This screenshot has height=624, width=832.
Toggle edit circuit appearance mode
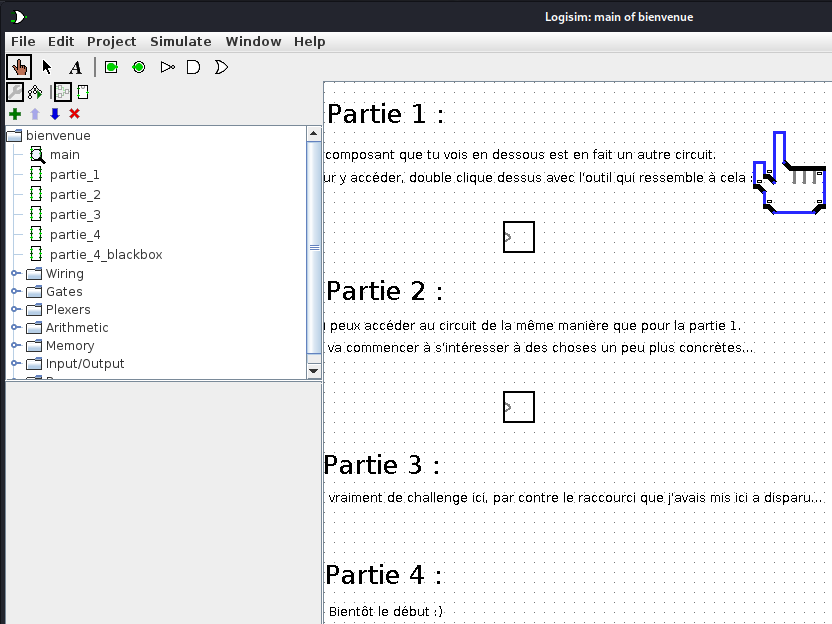[x=83, y=92]
